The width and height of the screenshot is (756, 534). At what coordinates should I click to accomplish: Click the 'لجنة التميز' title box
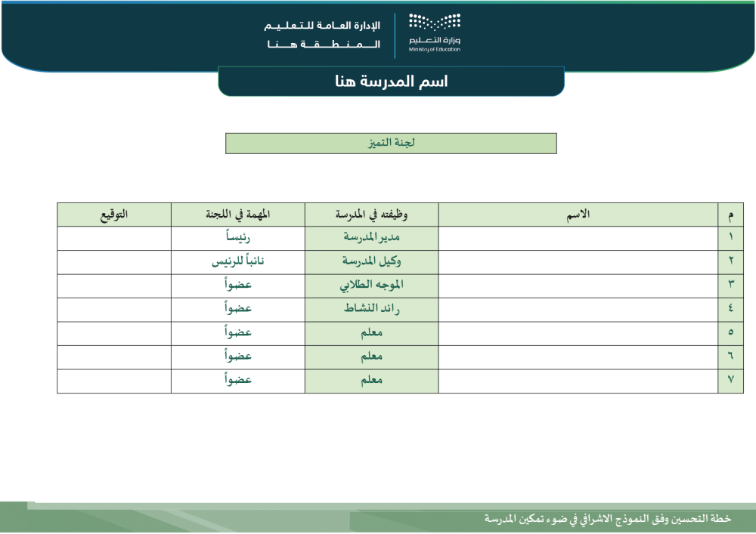[x=391, y=144]
